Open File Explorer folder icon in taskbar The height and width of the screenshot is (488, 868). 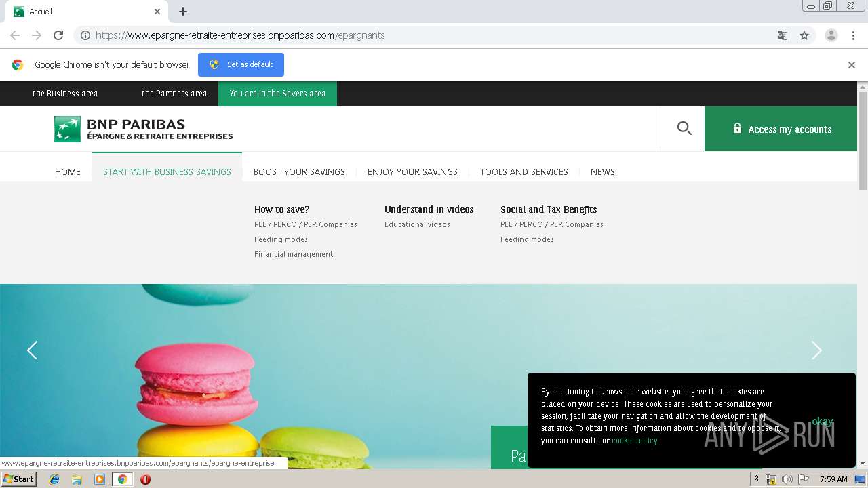point(77,479)
